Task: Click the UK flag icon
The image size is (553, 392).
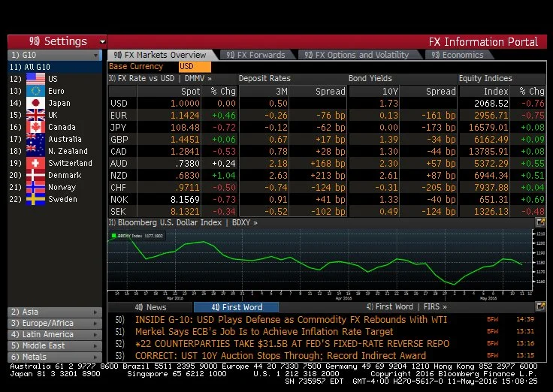Action: coord(35,115)
